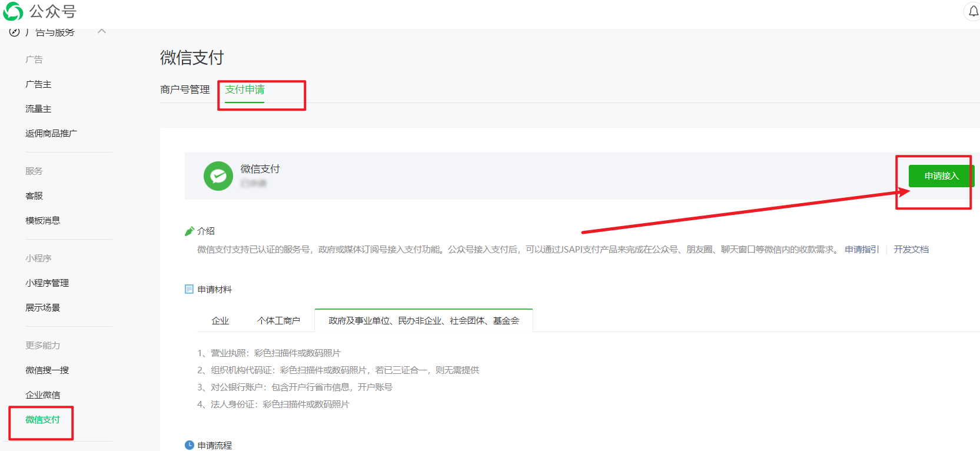
Task: Collapse the 广告与服务 sidebar section chevron
Action: (x=102, y=31)
